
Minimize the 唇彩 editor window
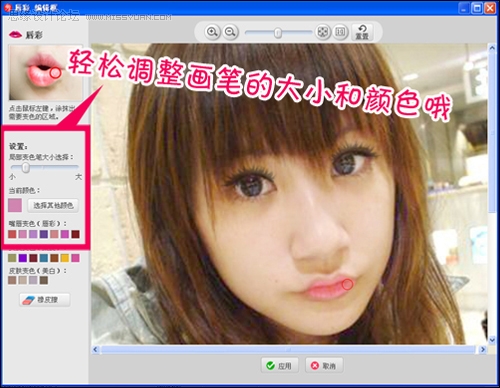point(464,8)
